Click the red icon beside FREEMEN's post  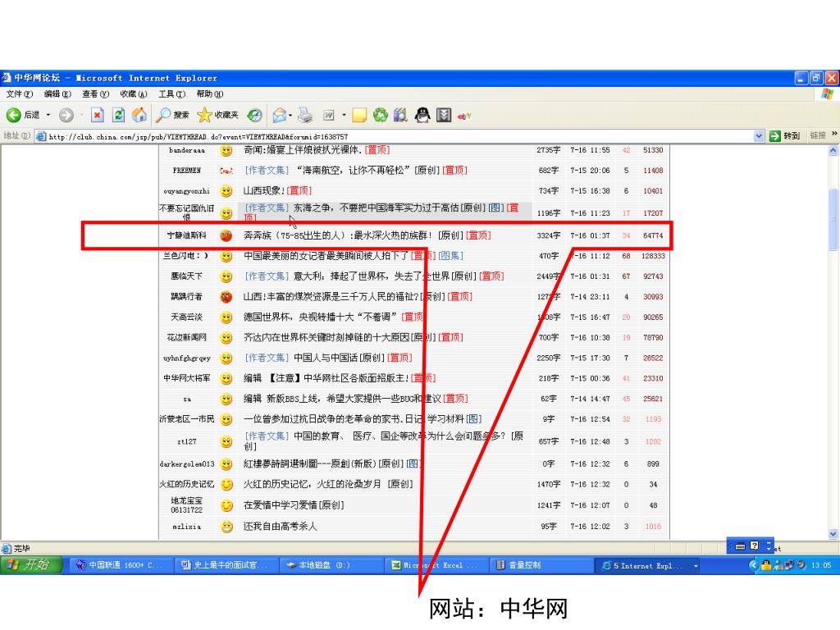pyautogui.click(x=226, y=171)
